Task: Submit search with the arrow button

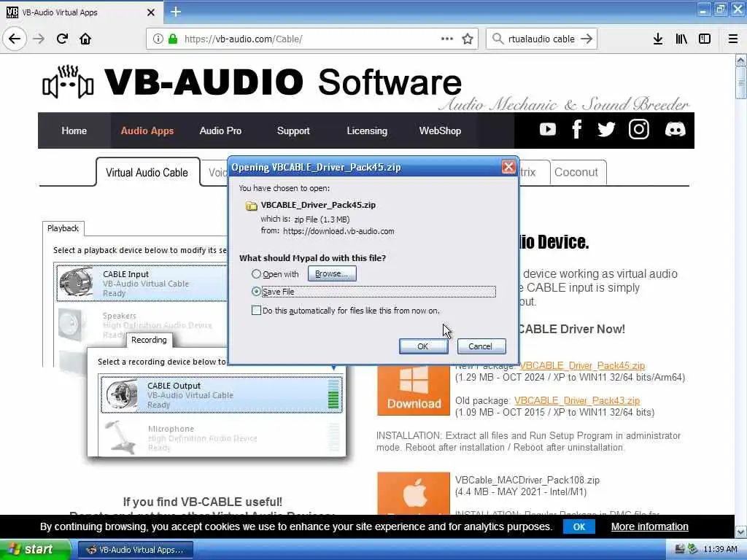Action: pos(587,39)
